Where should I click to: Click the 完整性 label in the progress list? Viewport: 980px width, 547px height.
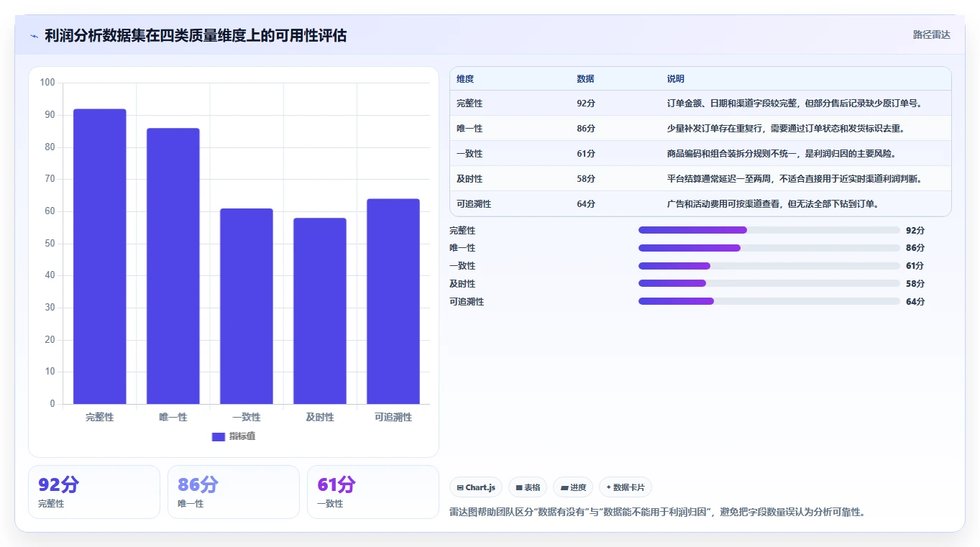click(462, 231)
